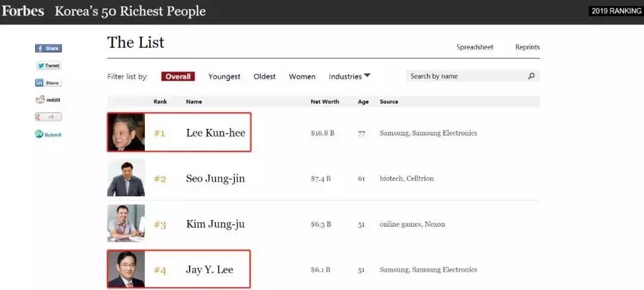Click the LinkedIn Share button

48,82
